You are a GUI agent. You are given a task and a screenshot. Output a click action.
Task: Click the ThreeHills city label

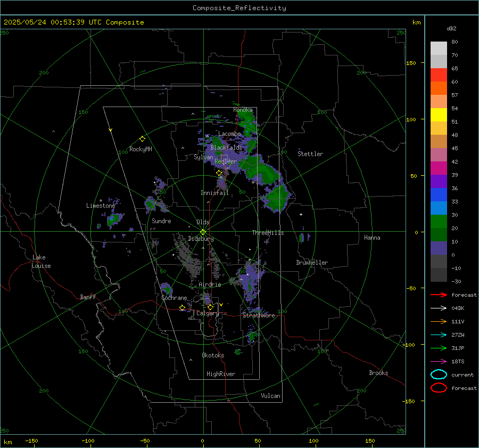coord(268,233)
